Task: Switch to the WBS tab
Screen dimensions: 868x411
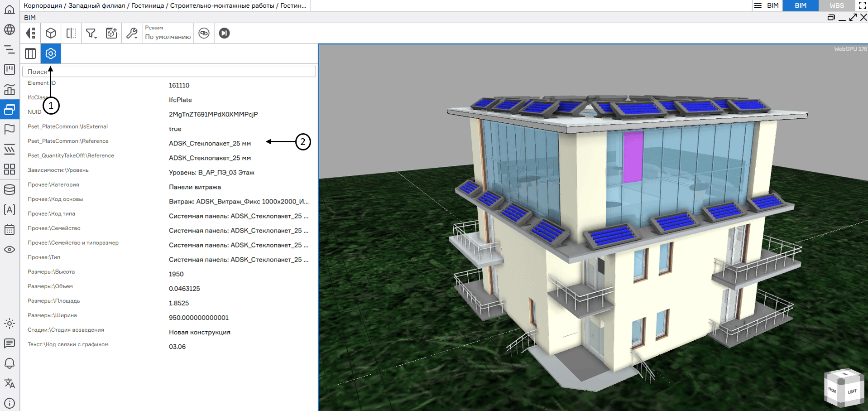Action: click(836, 5)
